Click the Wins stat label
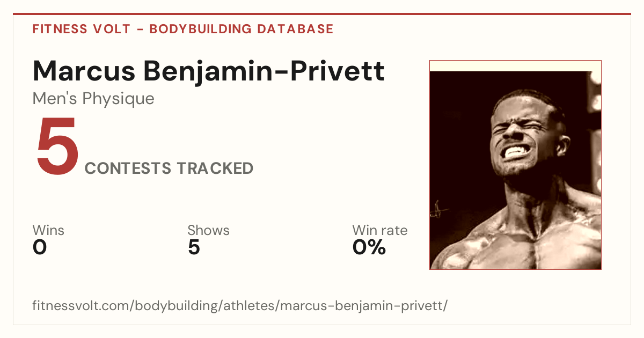Viewport: 644px width, 338px height. 48,231
